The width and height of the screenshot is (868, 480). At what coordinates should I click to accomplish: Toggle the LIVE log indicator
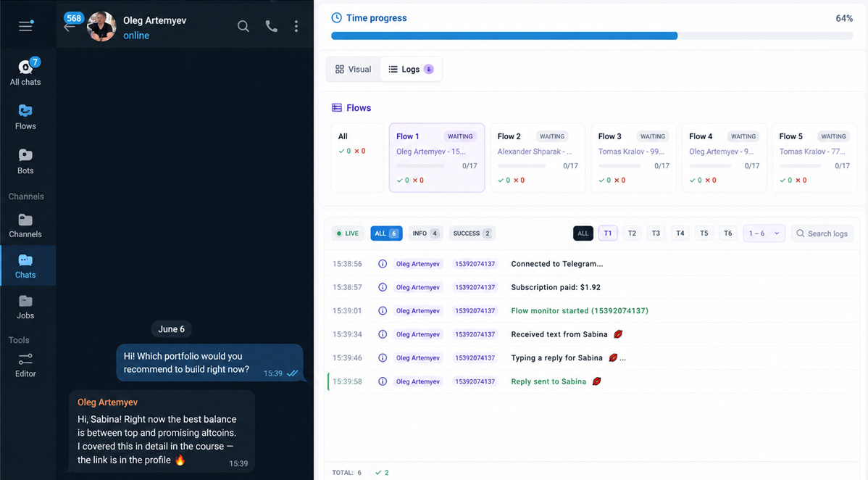[x=348, y=233]
